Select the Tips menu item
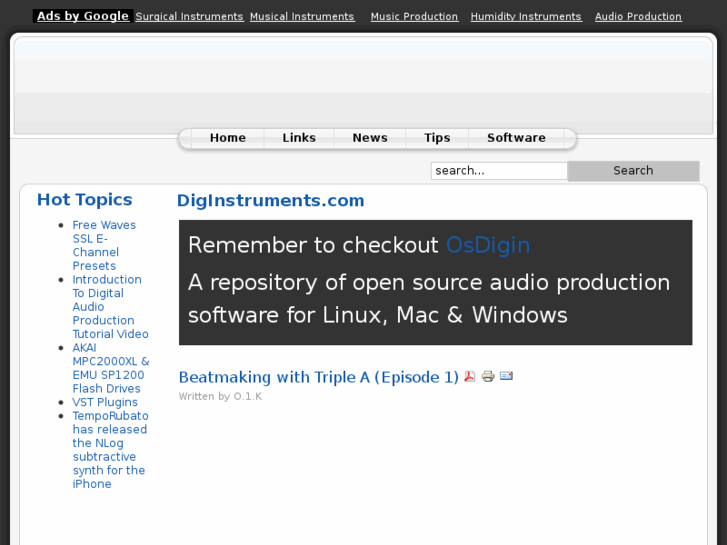This screenshot has height=545, width=727. 437,138
